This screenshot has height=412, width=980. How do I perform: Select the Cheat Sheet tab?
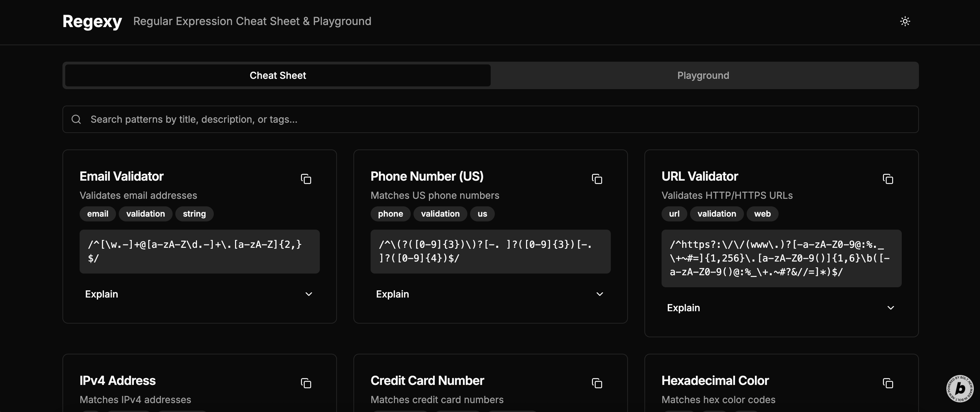[278, 75]
